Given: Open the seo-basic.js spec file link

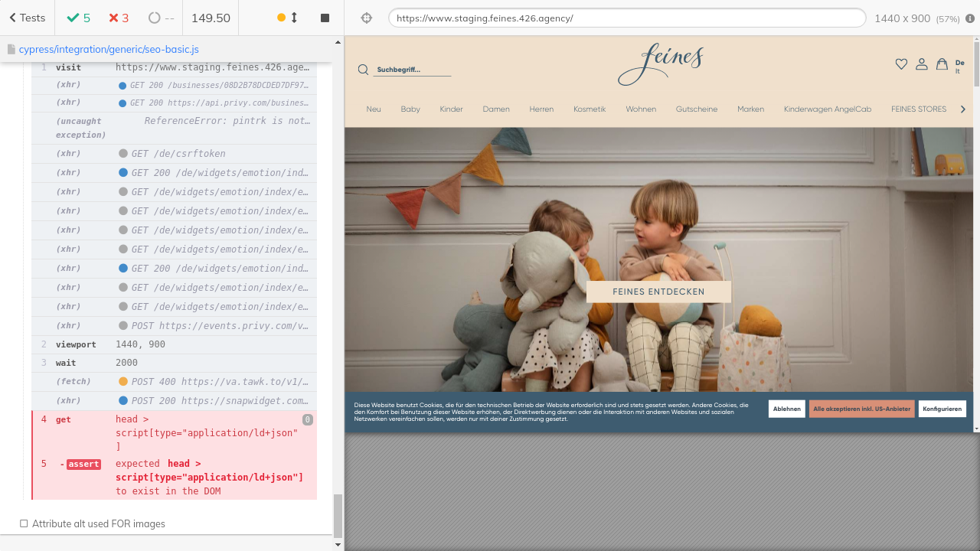Looking at the screenshot, I should click(x=108, y=49).
